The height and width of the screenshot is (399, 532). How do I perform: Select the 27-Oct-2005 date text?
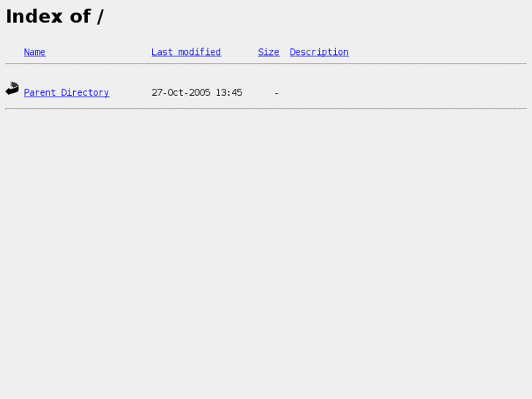coord(181,93)
